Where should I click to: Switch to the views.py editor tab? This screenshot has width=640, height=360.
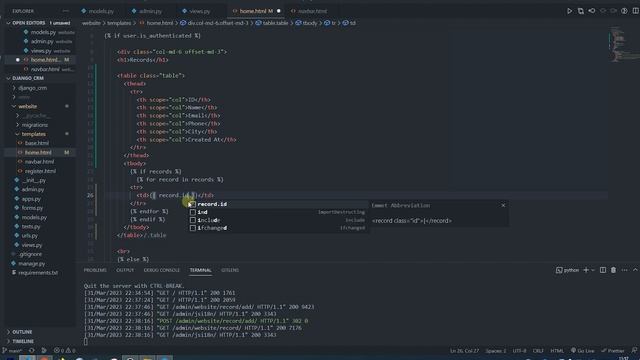pos(199,11)
